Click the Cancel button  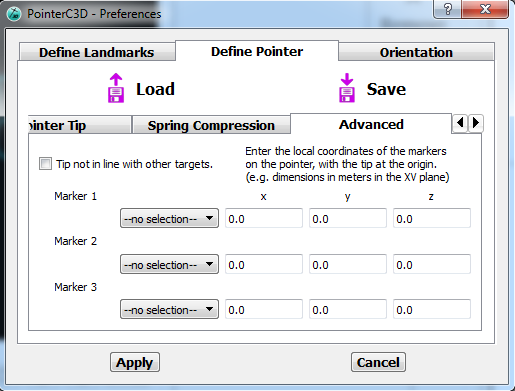coord(378,362)
